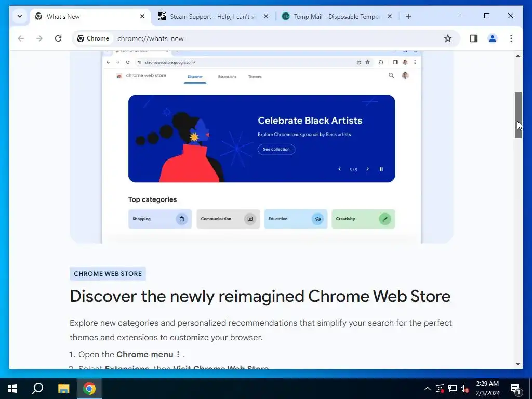Open the Creativity category card

(x=363, y=219)
